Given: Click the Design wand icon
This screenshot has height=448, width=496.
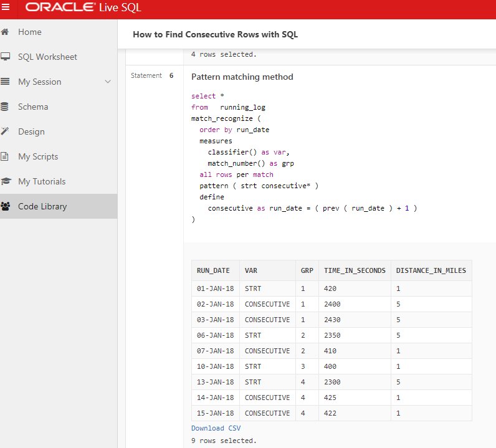Looking at the screenshot, I should click(x=5, y=131).
